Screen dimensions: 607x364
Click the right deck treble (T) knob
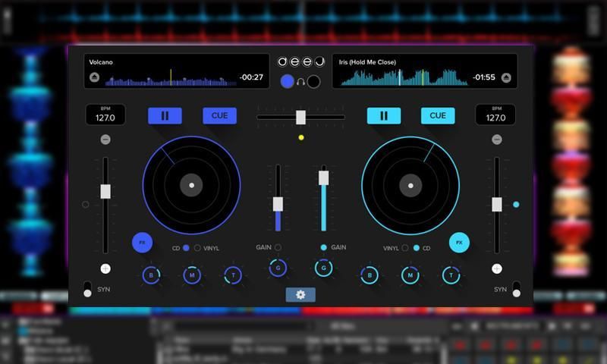point(451,276)
